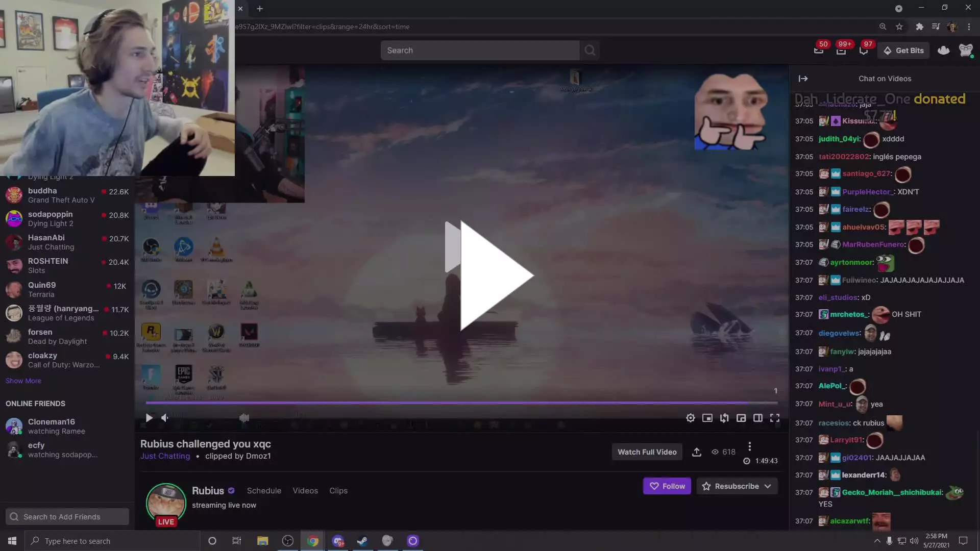The width and height of the screenshot is (980, 551).
Task: Open notifications bell with 97 badge
Action: [864, 49]
